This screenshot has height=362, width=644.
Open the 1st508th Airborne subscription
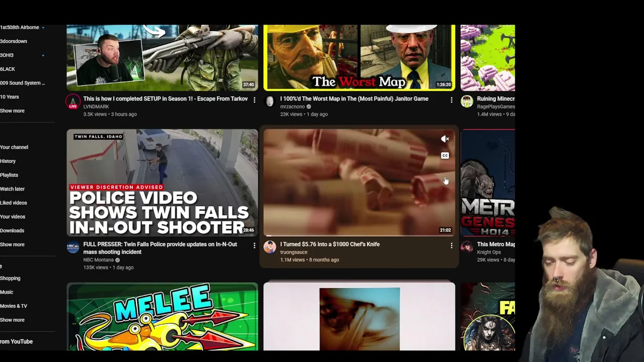20,27
